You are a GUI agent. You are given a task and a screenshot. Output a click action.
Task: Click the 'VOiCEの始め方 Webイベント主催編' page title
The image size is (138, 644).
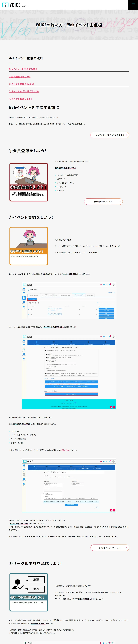point(69,25)
